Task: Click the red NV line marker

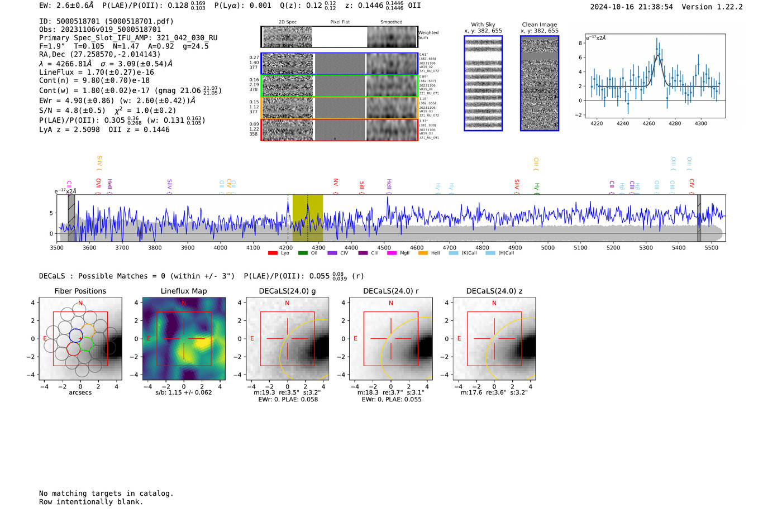Action: tap(336, 186)
